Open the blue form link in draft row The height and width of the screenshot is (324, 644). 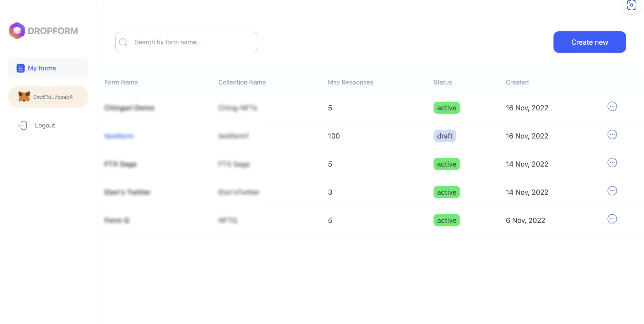(x=119, y=136)
